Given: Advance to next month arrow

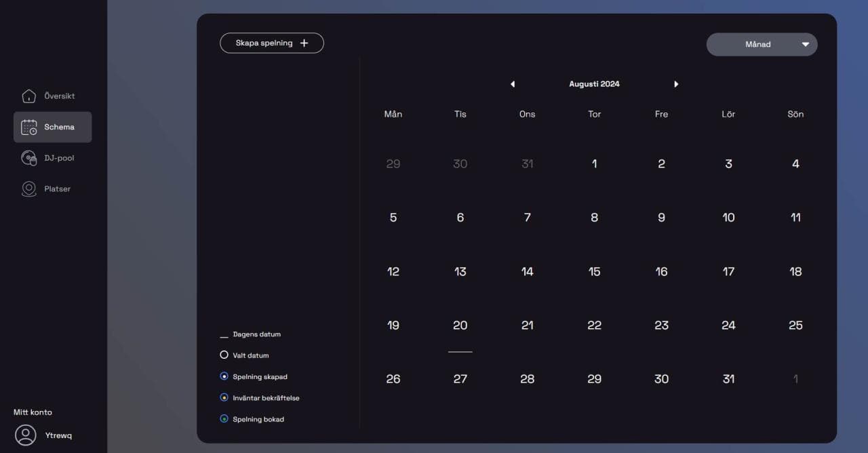Looking at the screenshot, I should click(676, 84).
